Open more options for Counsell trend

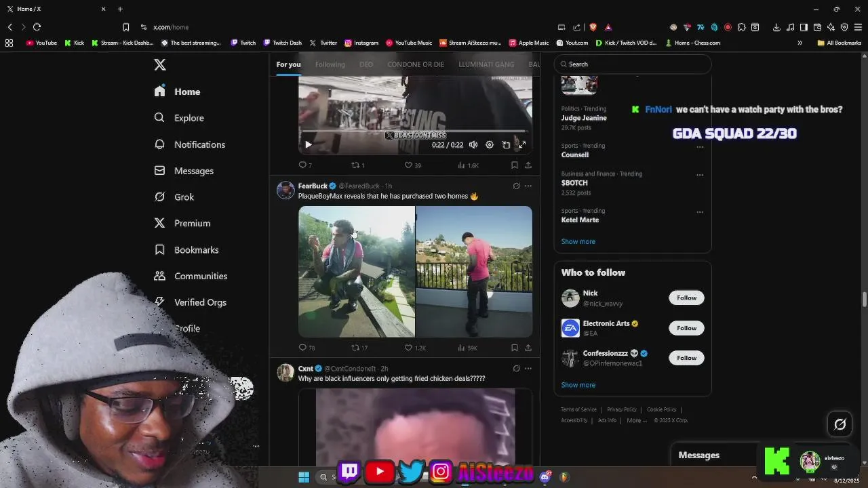(x=700, y=146)
